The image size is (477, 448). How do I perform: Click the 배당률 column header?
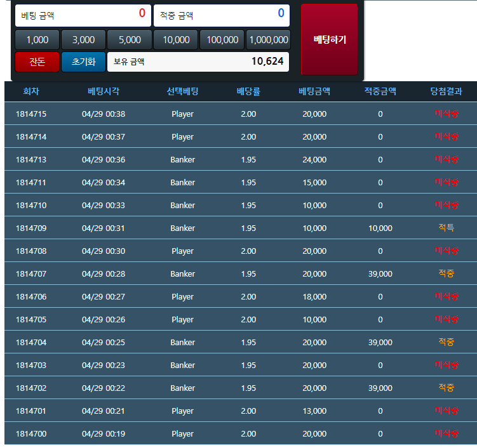click(x=248, y=91)
